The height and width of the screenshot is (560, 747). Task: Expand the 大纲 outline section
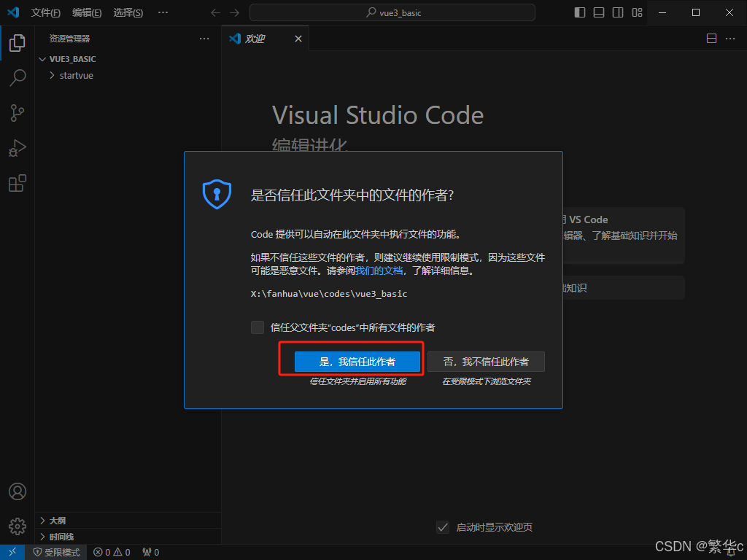pos(128,521)
